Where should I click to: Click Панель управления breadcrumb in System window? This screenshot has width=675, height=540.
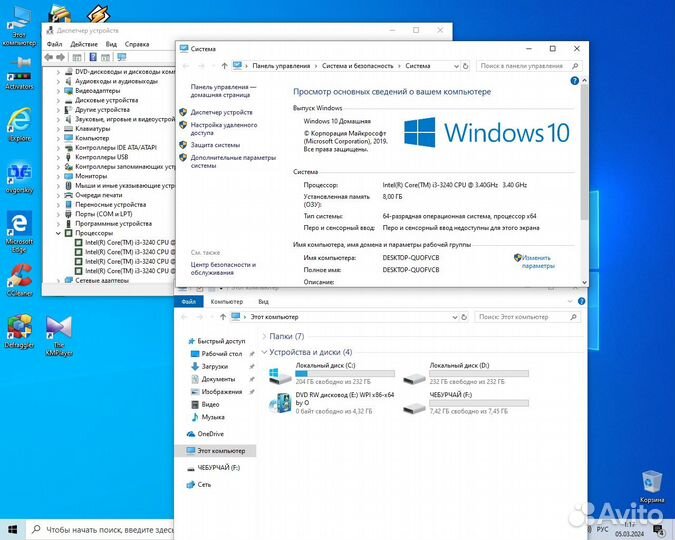point(281,66)
